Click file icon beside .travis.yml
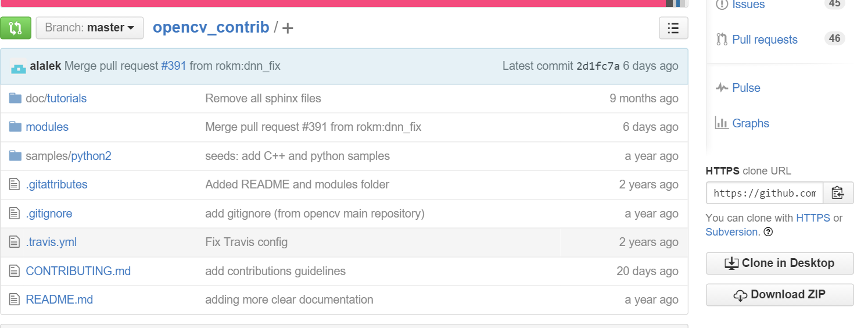The height and width of the screenshot is (328, 868). pyautogui.click(x=15, y=242)
